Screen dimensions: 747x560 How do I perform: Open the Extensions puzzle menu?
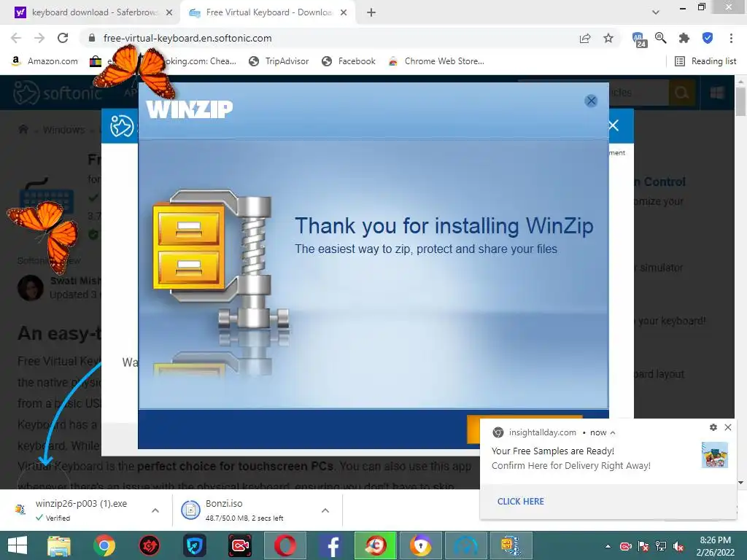click(x=684, y=38)
